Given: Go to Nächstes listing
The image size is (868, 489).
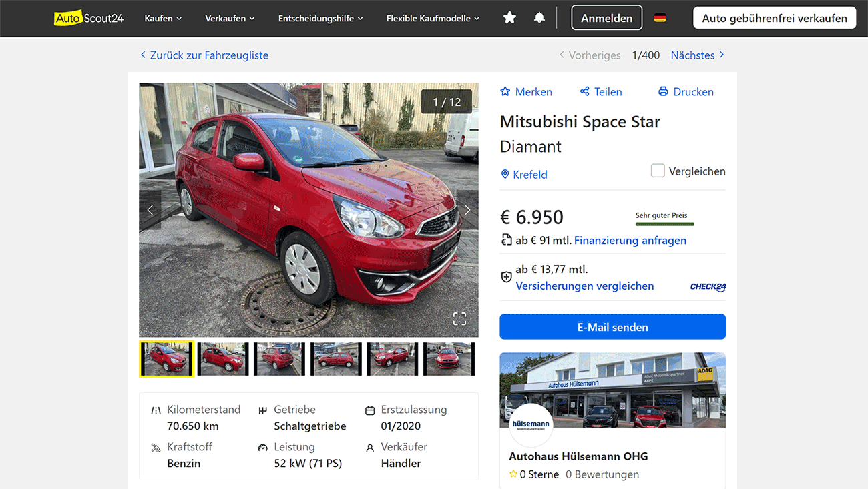Looking at the screenshot, I should click(697, 55).
